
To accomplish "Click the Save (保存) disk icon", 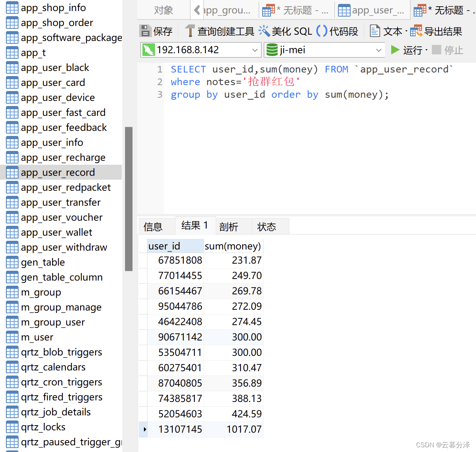I will pos(146,31).
